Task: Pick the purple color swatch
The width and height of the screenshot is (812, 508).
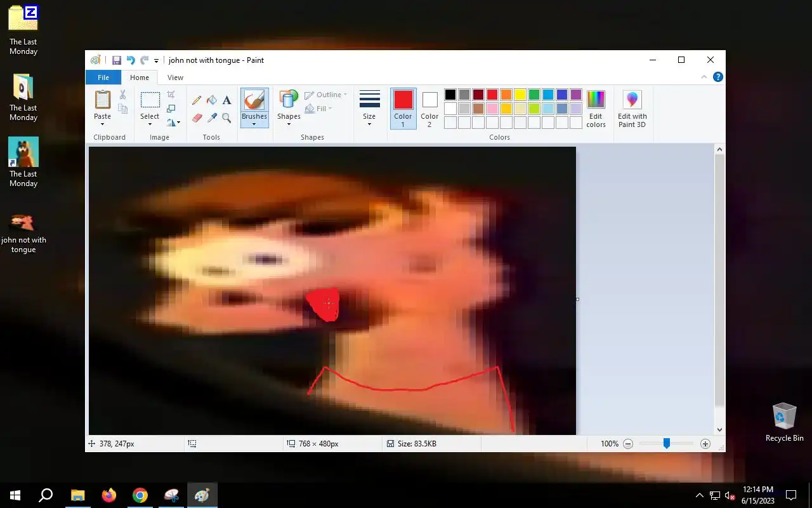Action: click(x=576, y=95)
